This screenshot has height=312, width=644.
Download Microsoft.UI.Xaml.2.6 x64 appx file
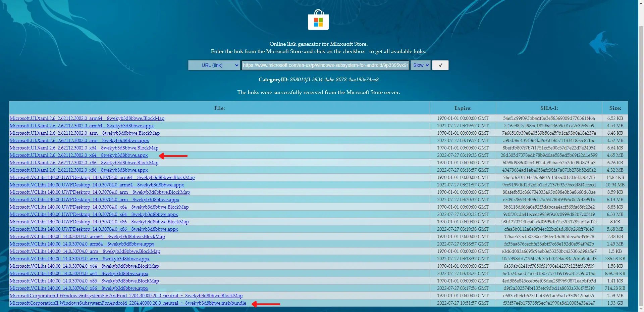[x=78, y=155]
